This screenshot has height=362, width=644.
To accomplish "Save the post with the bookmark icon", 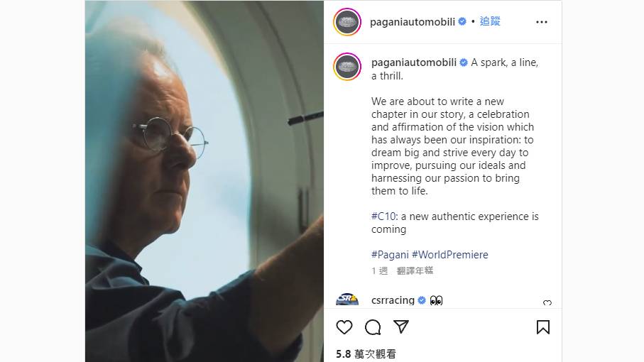I will coord(543,327).
